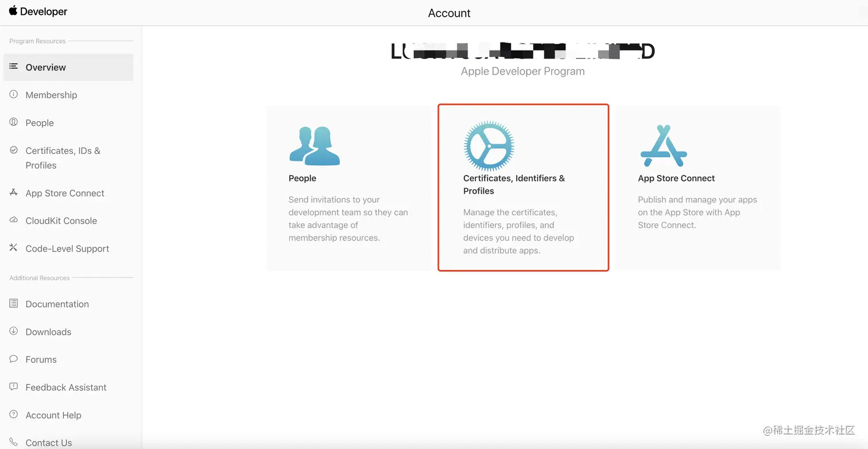
Task: Click Certificates, Identifiers & Profiles card title
Action: (514, 184)
